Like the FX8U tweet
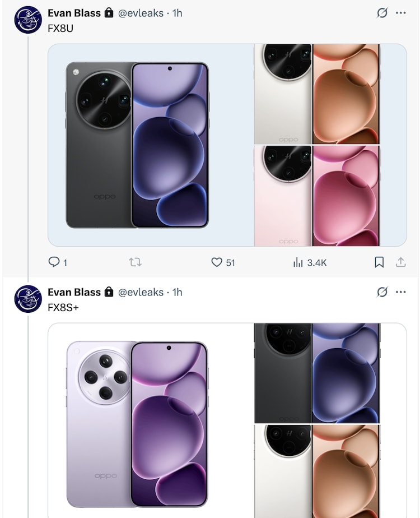This screenshot has height=518, width=420. 217,262
